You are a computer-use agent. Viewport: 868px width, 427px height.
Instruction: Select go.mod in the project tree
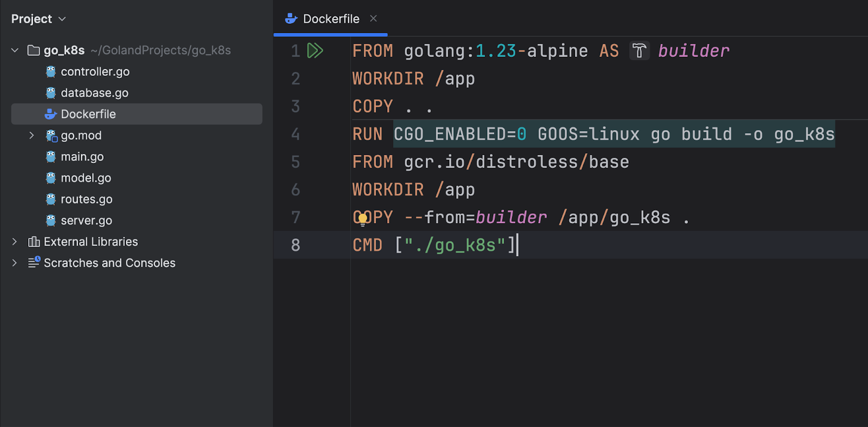(81, 135)
